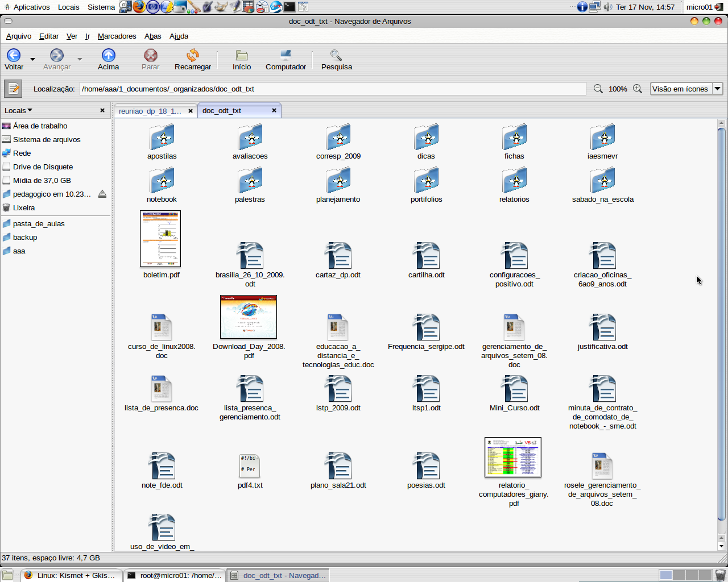The image size is (728, 582).
Task: Eject the pedagogico network volume
Action: tap(102, 194)
